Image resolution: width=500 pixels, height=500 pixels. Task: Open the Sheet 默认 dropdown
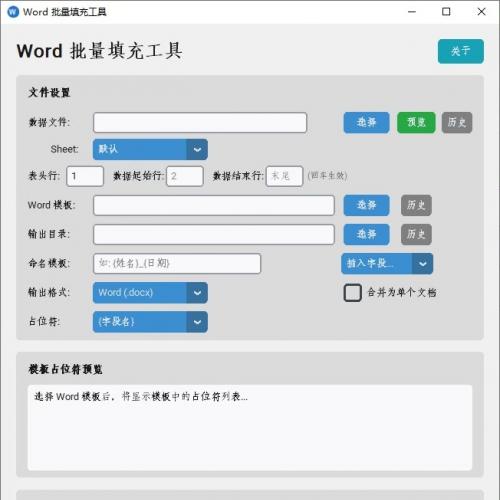point(150,149)
